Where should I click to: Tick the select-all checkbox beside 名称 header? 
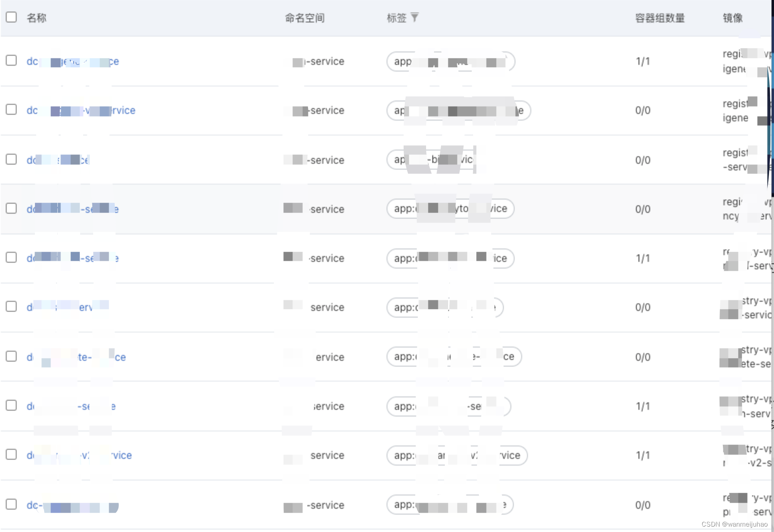pyautogui.click(x=11, y=17)
